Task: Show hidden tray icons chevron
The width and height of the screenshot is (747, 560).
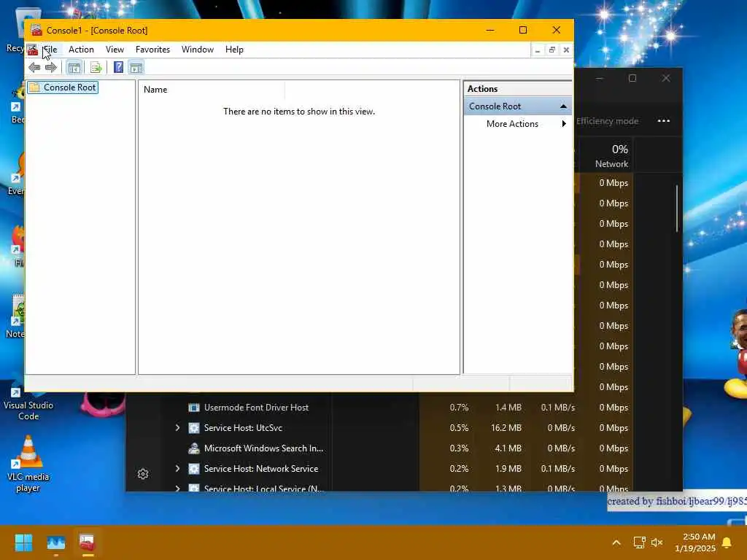Action: tap(616, 542)
